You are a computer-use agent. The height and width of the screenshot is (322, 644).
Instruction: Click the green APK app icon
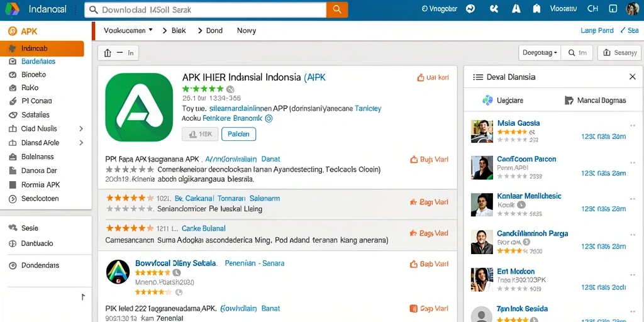[x=139, y=107]
